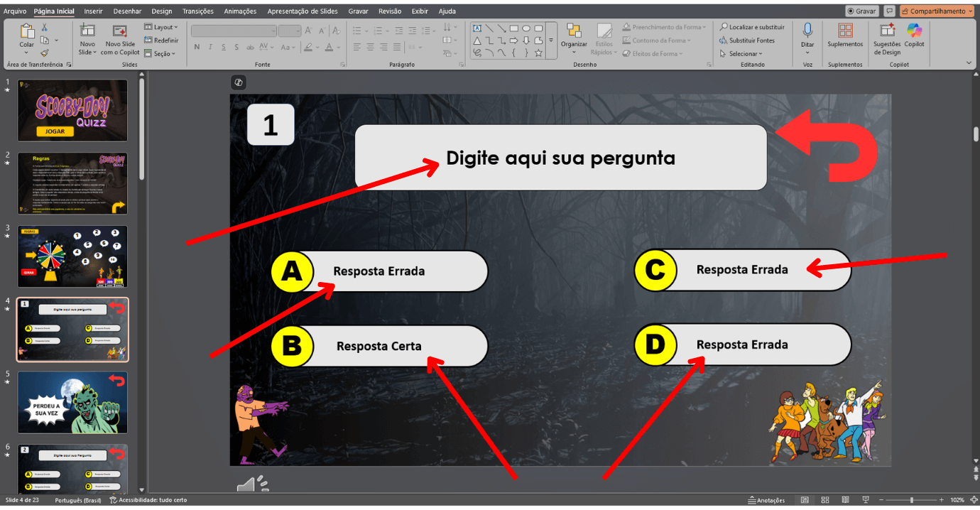The image size is (980, 510).
Task: Select the format painter brush icon
Action: coord(45,53)
